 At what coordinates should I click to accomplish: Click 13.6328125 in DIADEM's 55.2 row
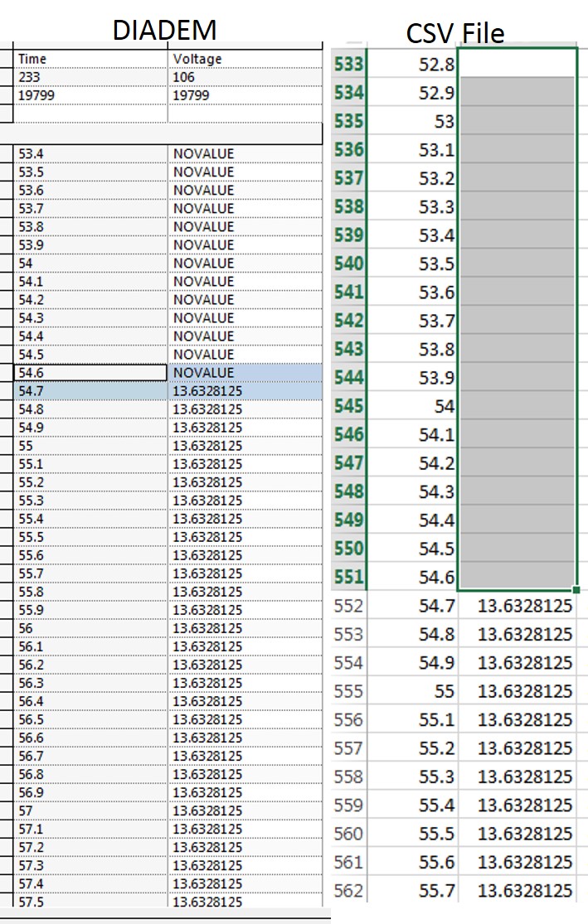tap(245, 482)
